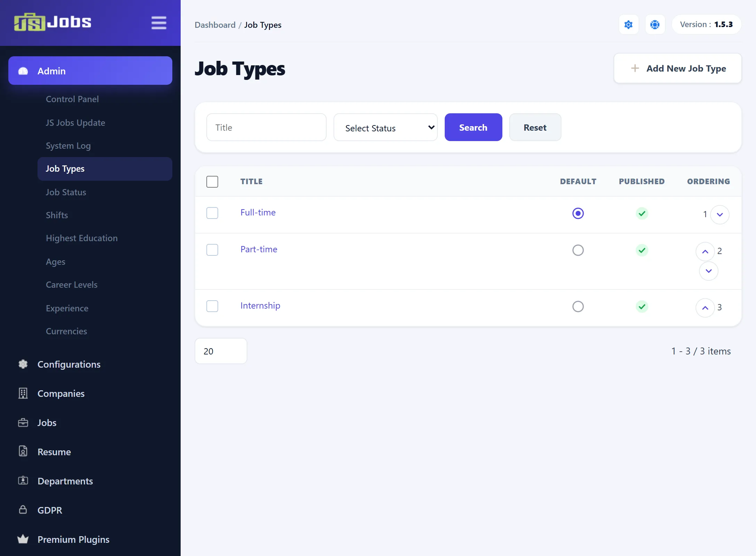Click the Admin dashboard icon
Viewport: 756px width, 556px height.
tap(23, 71)
